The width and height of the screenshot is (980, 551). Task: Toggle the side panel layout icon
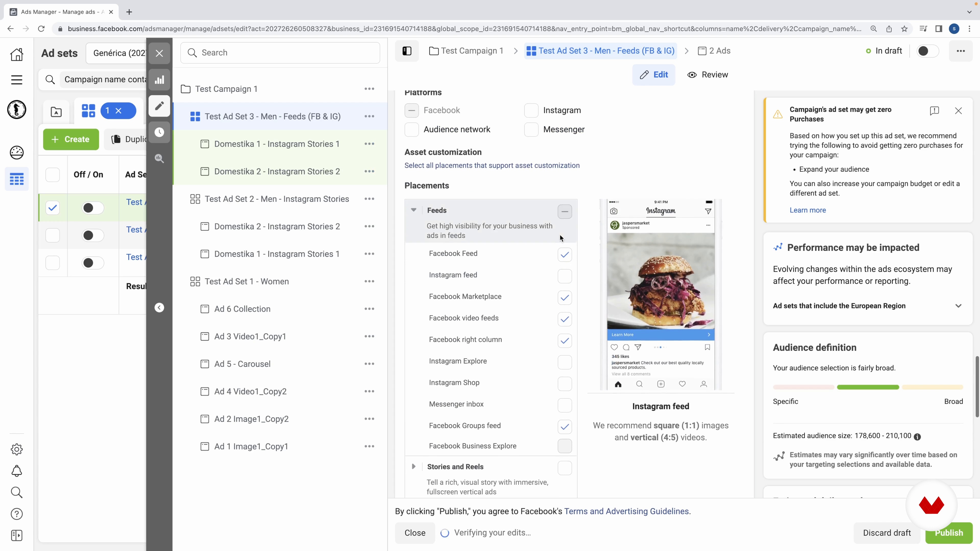click(x=407, y=51)
